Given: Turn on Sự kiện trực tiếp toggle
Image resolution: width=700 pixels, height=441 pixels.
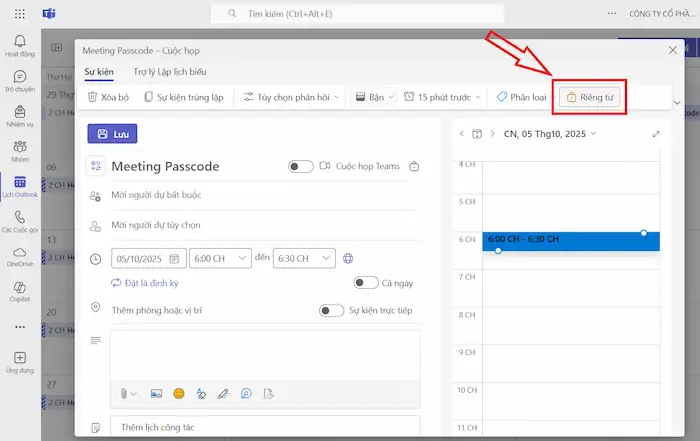Looking at the screenshot, I should (x=331, y=310).
